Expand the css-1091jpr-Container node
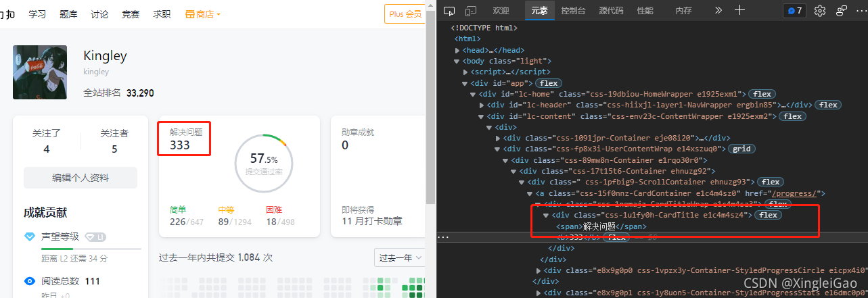 (x=497, y=138)
